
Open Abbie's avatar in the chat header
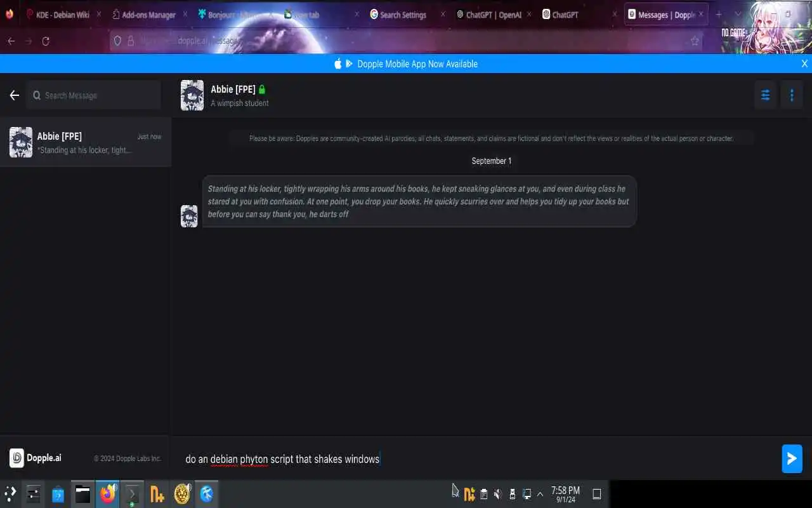pos(192,95)
